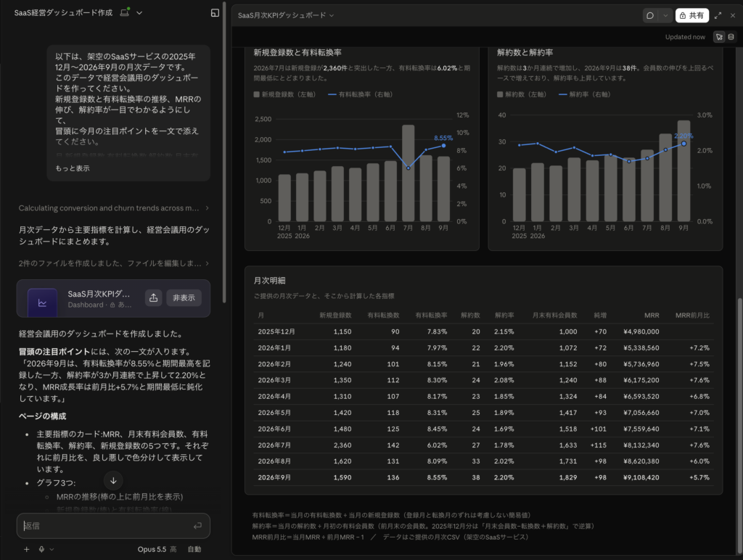Image resolution: width=743 pixels, height=560 pixels.
Task: Switch to the database data view icon
Action: tap(731, 37)
